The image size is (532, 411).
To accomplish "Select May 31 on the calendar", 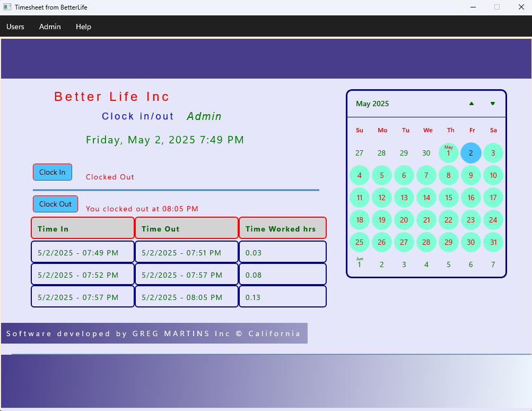I will [x=493, y=242].
